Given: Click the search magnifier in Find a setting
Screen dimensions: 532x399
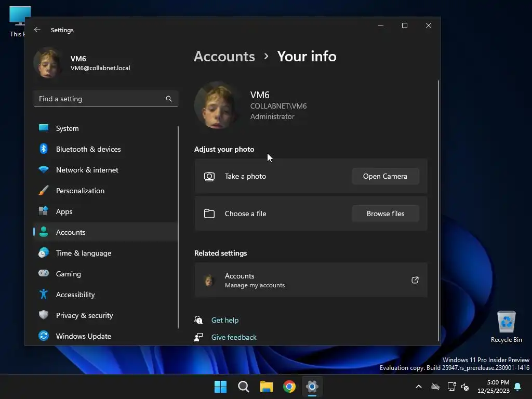Looking at the screenshot, I should [x=169, y=99].
